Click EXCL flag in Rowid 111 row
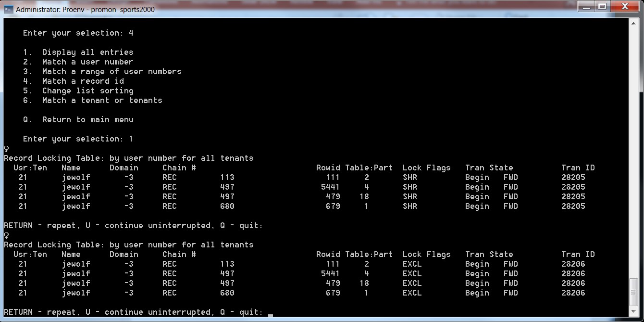The image size is (644, 322). [x=412, y=264]
